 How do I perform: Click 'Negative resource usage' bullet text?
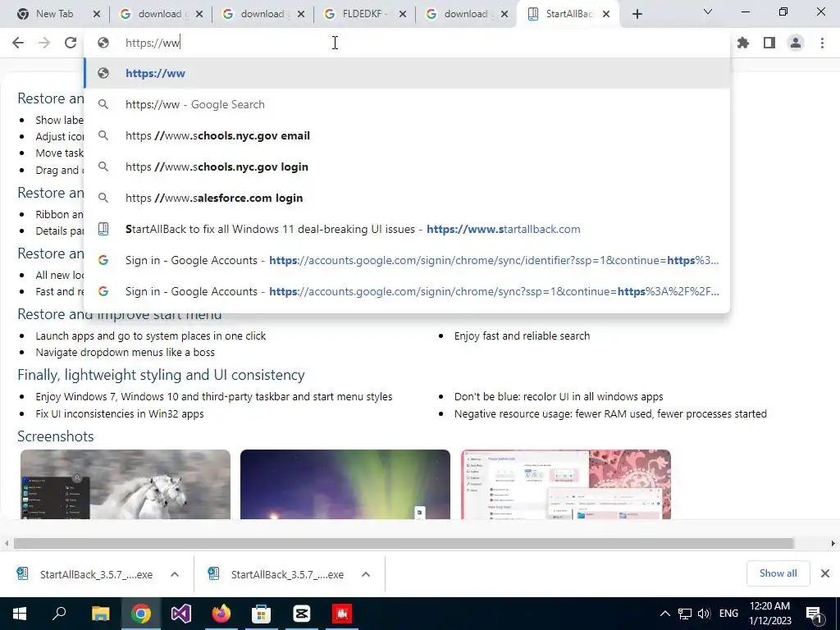pos(610,413)
